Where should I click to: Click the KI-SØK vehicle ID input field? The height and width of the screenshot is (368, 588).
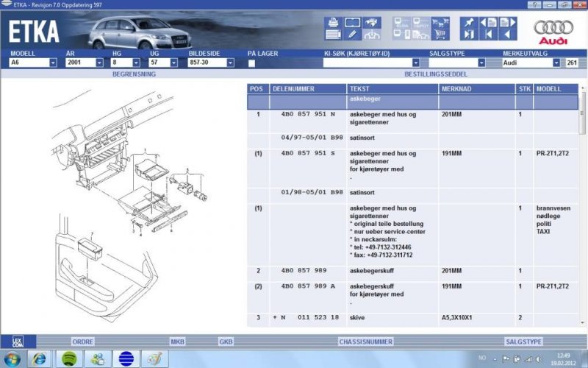coord(367,63)
